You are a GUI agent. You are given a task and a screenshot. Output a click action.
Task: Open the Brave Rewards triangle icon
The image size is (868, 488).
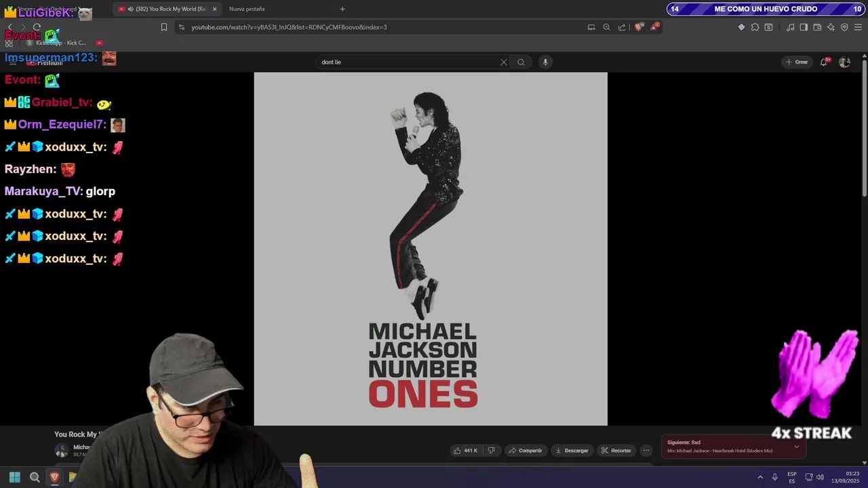[x=654, y=27]
